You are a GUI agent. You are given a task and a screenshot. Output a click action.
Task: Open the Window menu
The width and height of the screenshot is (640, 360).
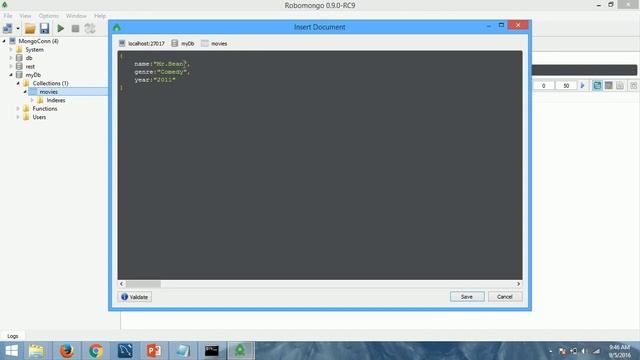76,16
